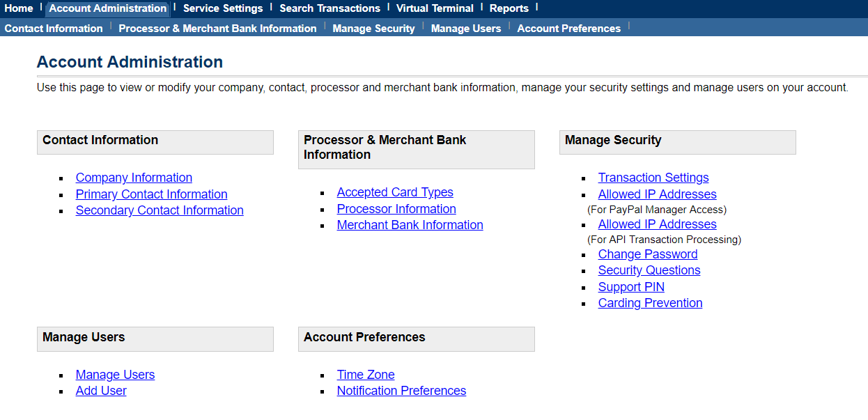Screen dimensions: 868x420
Task: Open Secondary Contact Information
Action: tap(160, 210)
